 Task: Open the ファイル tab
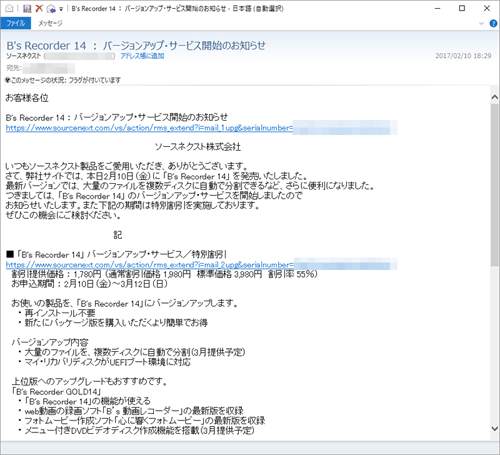click(16, 23)
